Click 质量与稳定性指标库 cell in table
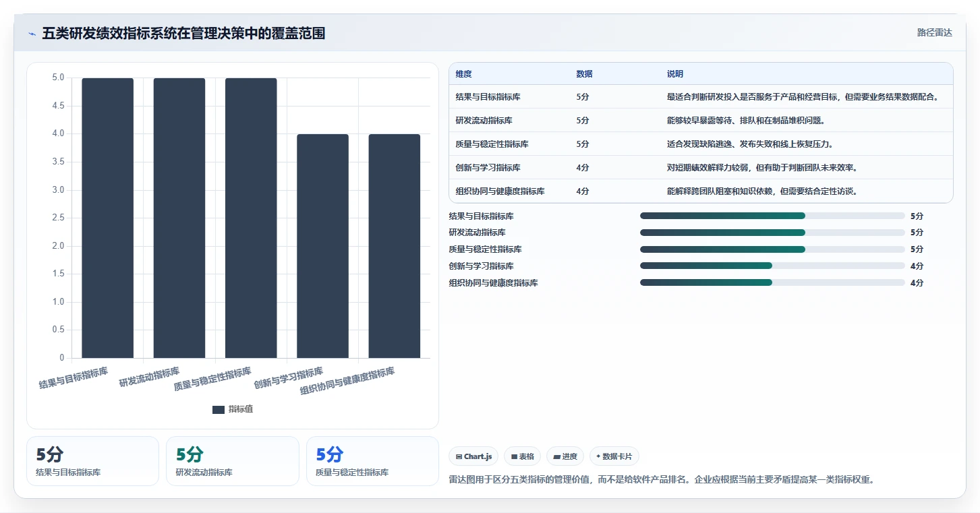 [x=492, y=144]
